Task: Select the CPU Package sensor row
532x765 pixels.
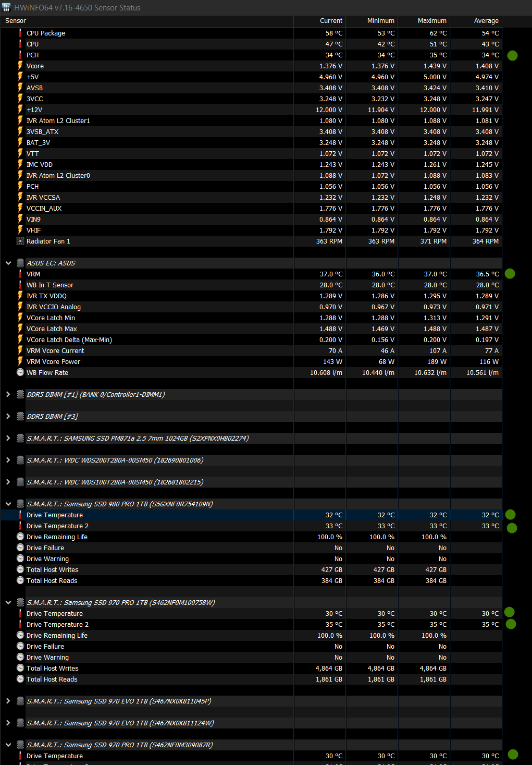Action: coord(251,33)
